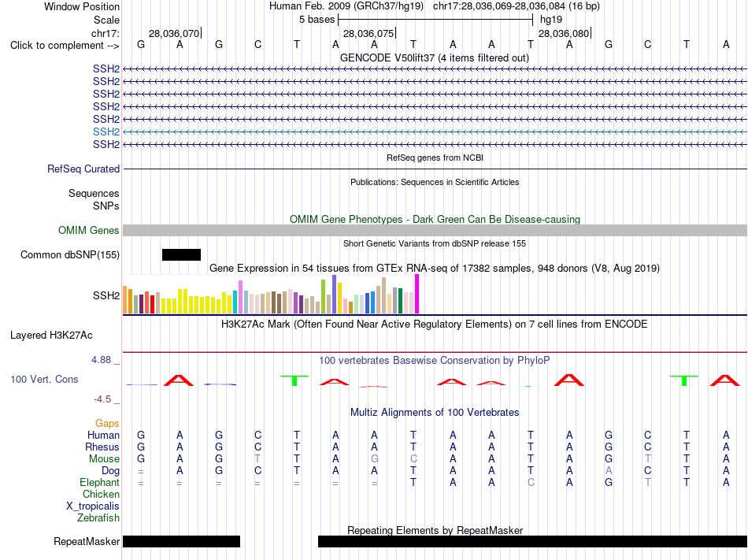Click the tall magenta GTEx expression bar
This screenshot has width=748, height=560.
click(x=417, y=294)
